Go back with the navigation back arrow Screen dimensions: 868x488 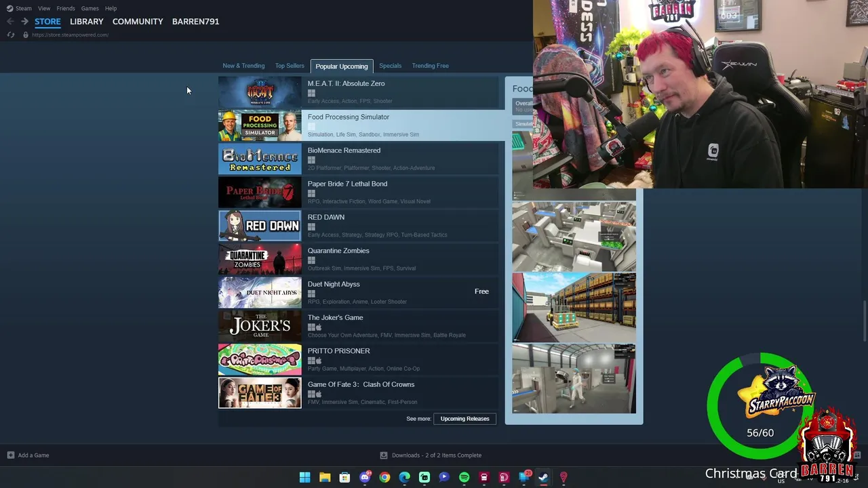(10, 22)
